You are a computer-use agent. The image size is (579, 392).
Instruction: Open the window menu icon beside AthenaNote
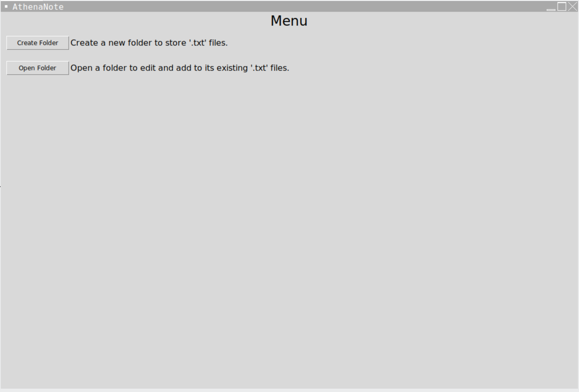point(6,7)
